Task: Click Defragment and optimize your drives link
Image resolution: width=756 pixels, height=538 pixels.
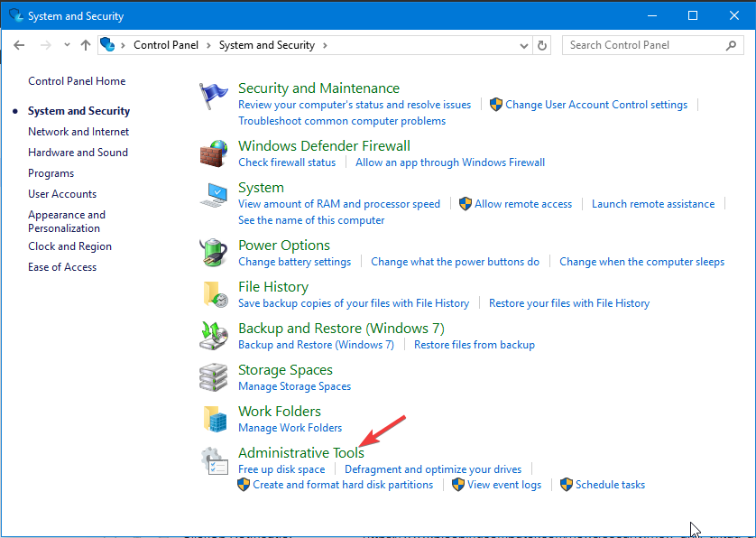Action: click(x=433, y=469)
